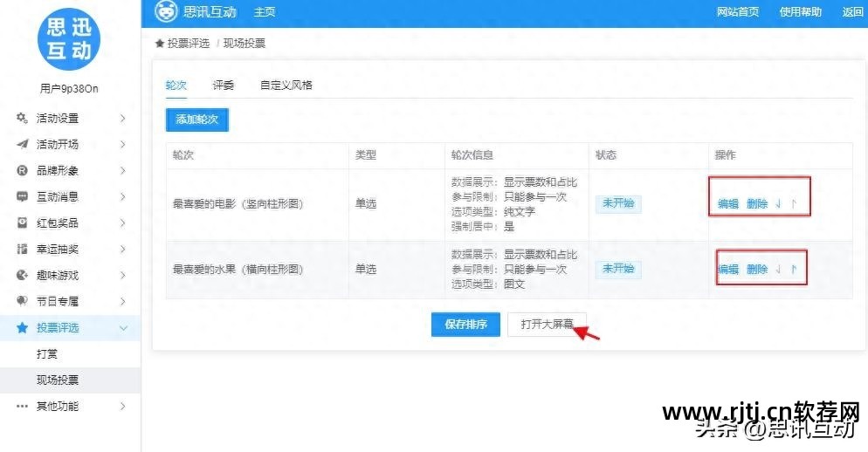Screen dimensions: 868x452
Task: Expand the 红包奖品 menu chevron
Action: point(123,223)
